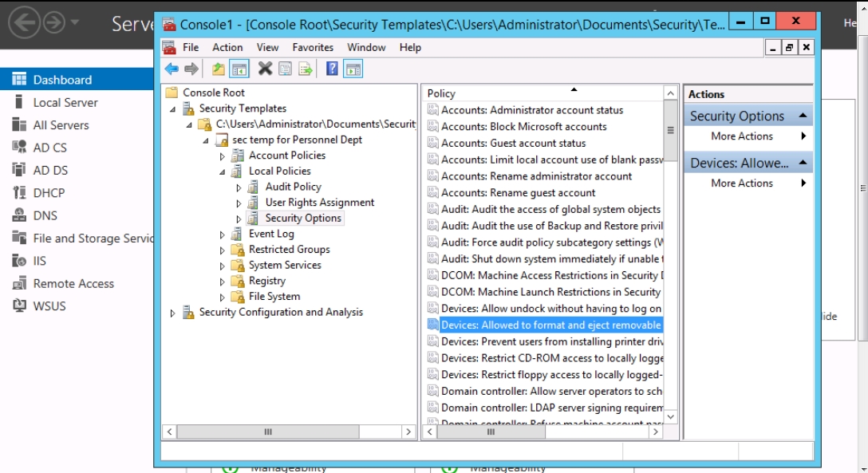Open the Action menu

coord(227,48)
